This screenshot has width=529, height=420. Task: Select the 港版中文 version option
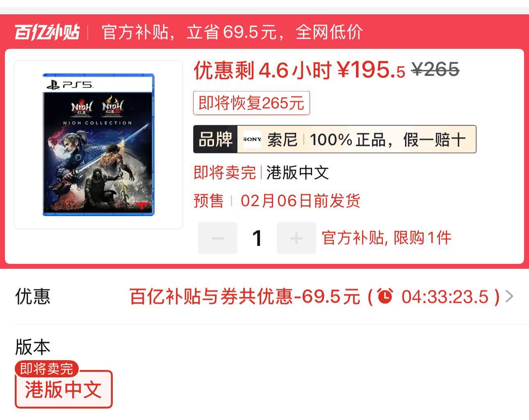tap(64, 389)
